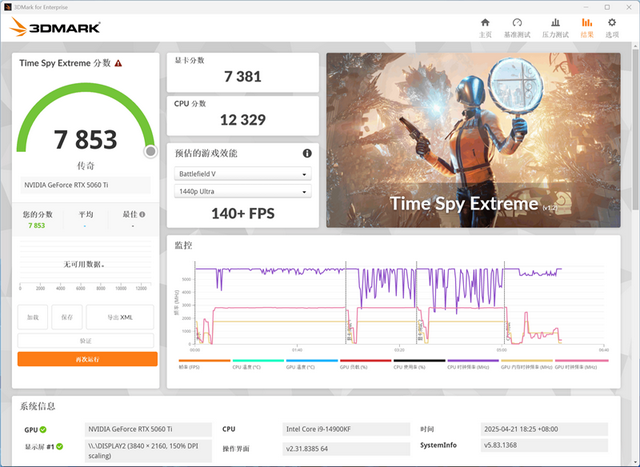Viewport: 640px width, 467px height.
Task: Click the 监控 section heading
Action: (183, 245)
